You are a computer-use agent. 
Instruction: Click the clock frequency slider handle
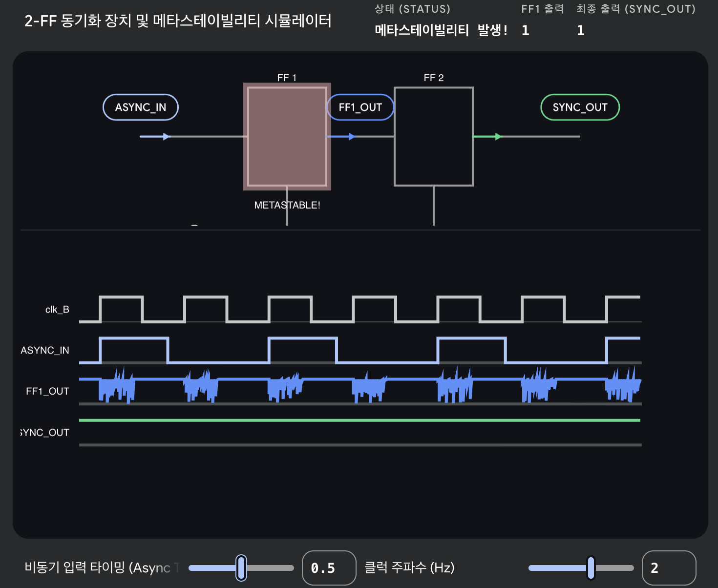coord(591,567)
